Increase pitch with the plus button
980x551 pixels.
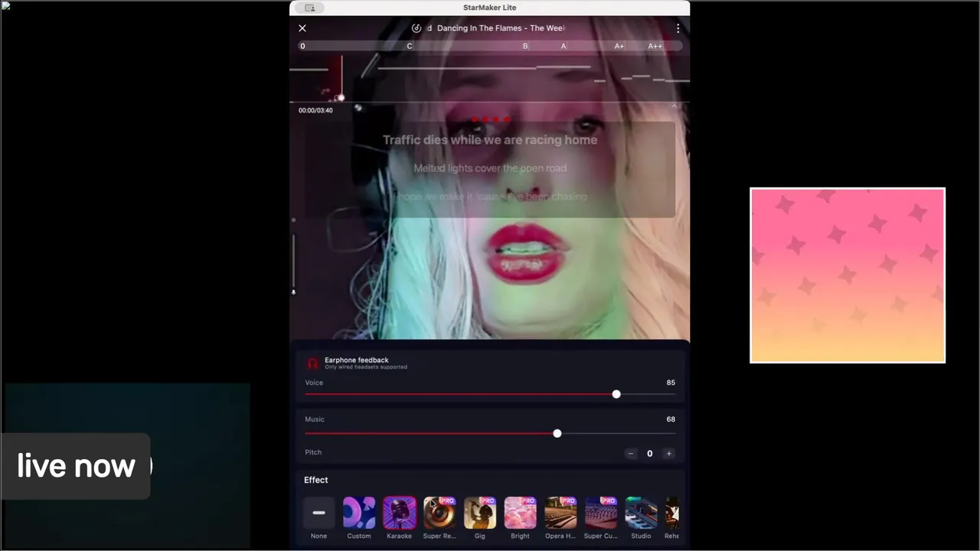click(x=668, y=453)
